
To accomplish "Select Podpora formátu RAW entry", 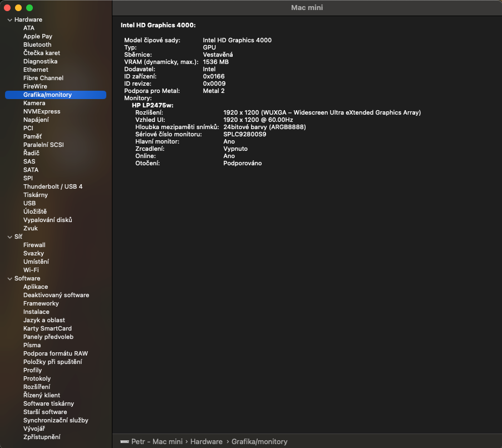I will [x=56, y=353].
